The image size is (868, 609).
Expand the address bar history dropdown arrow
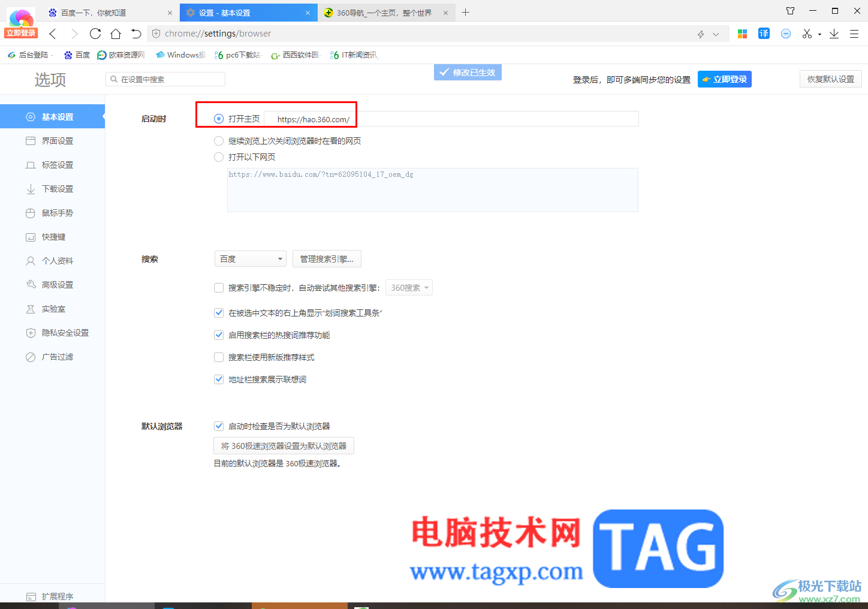(x=716, y=34)
